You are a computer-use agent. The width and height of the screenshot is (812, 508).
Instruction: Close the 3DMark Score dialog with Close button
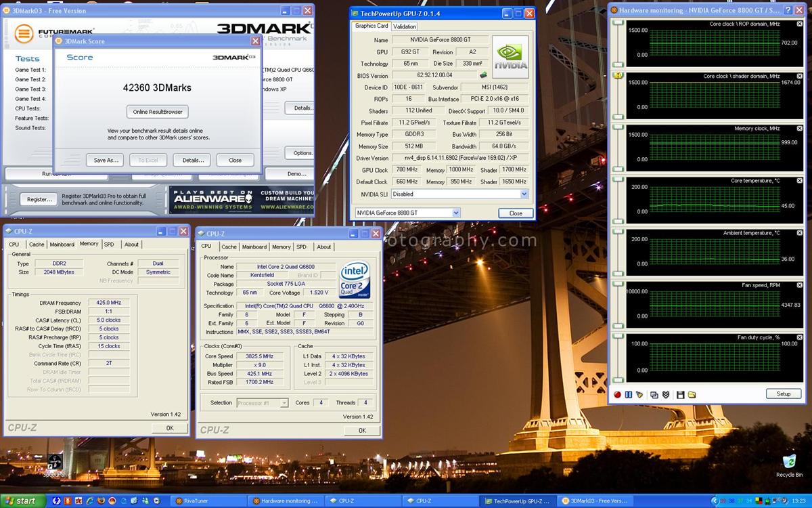235,161
